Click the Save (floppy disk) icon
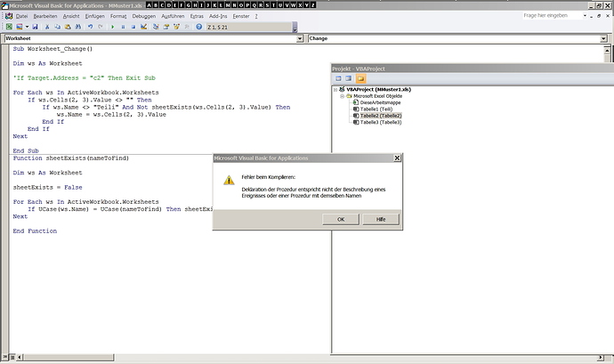Viewport: 614px width, 364px height. click(35, 27)
